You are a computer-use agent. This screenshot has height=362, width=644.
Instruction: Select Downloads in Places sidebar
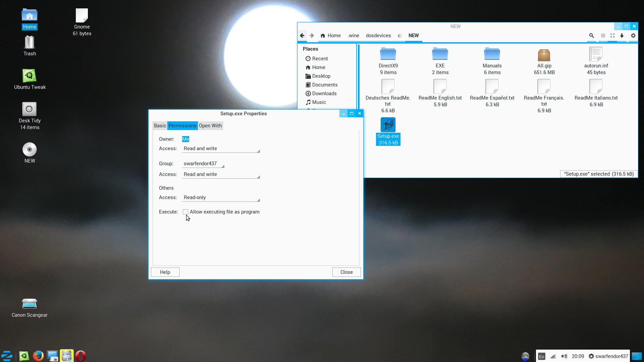(324, 94)
